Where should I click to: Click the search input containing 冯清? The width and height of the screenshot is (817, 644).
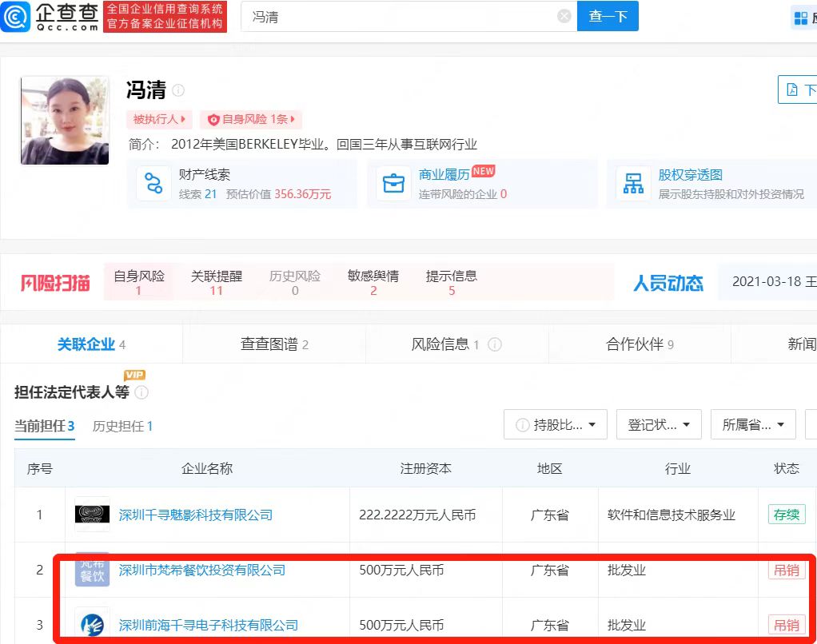(x=400, y=16)
